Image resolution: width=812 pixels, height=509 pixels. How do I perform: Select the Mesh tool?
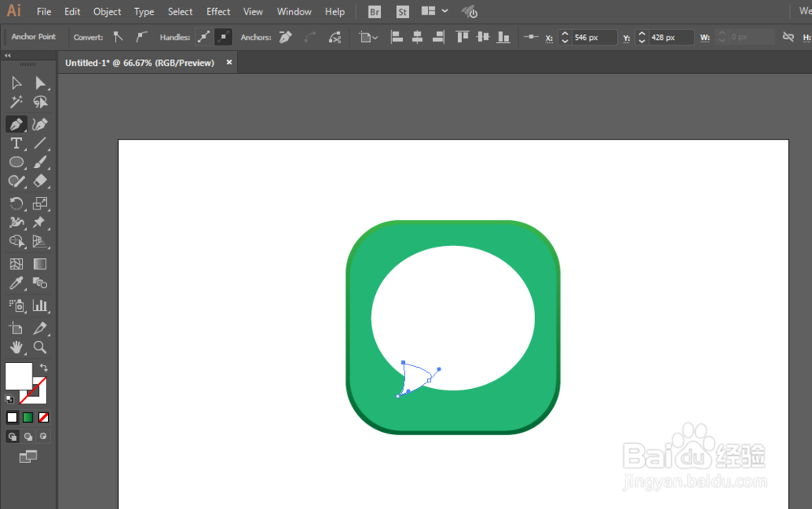[16, 264]
